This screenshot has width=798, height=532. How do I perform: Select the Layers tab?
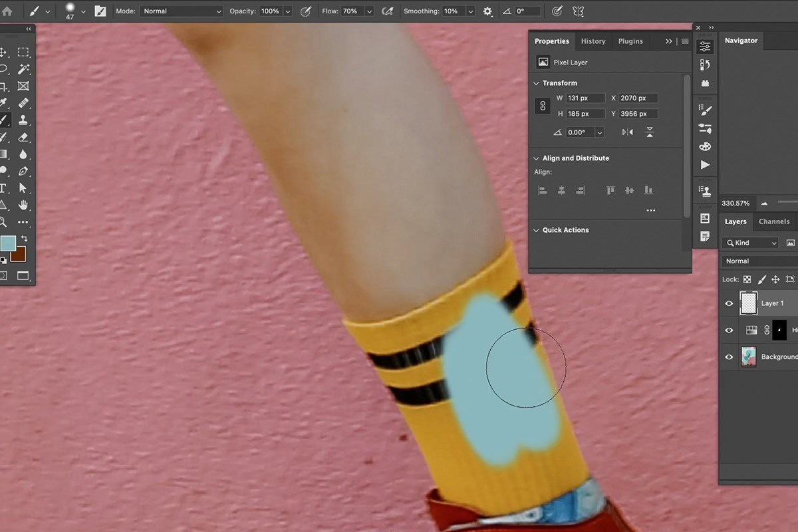pos(735,221)
